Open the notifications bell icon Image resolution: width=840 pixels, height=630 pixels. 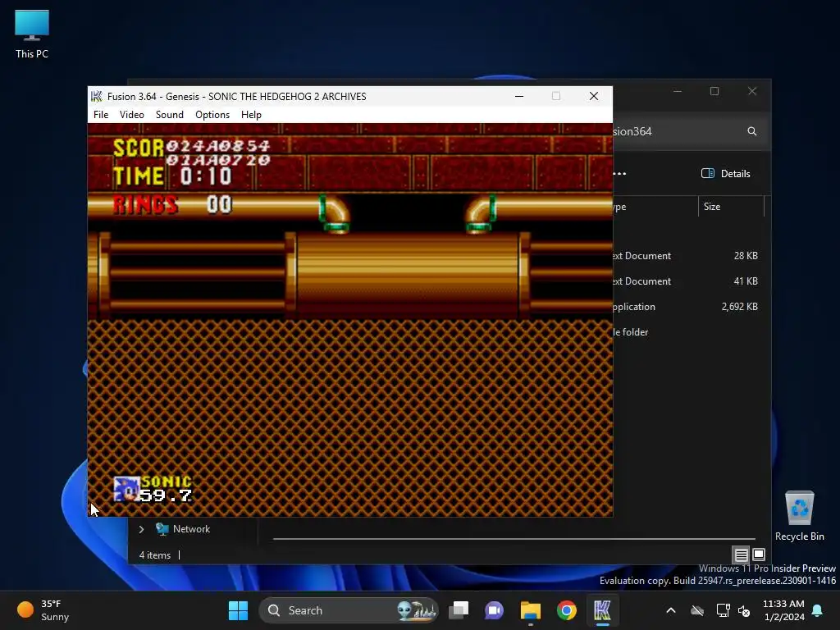pos(818,610)
